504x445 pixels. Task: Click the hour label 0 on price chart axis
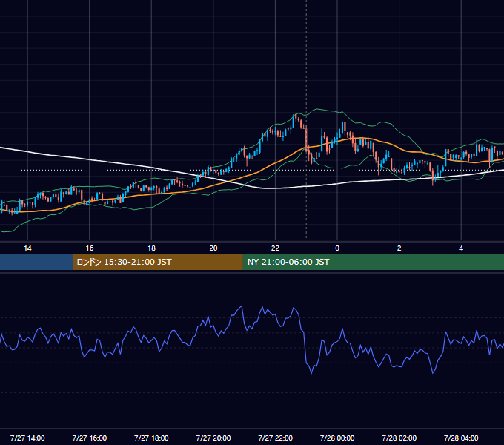[337, 248]
